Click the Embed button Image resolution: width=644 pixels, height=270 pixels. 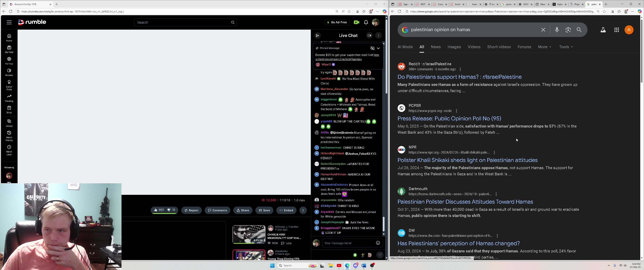286,210
